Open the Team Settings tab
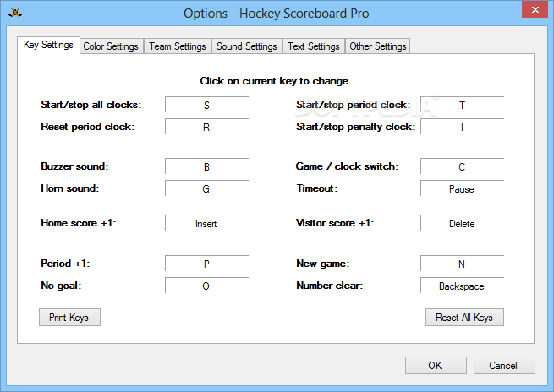554x392 pixels. pyautogui.click(x=178, y=46)
